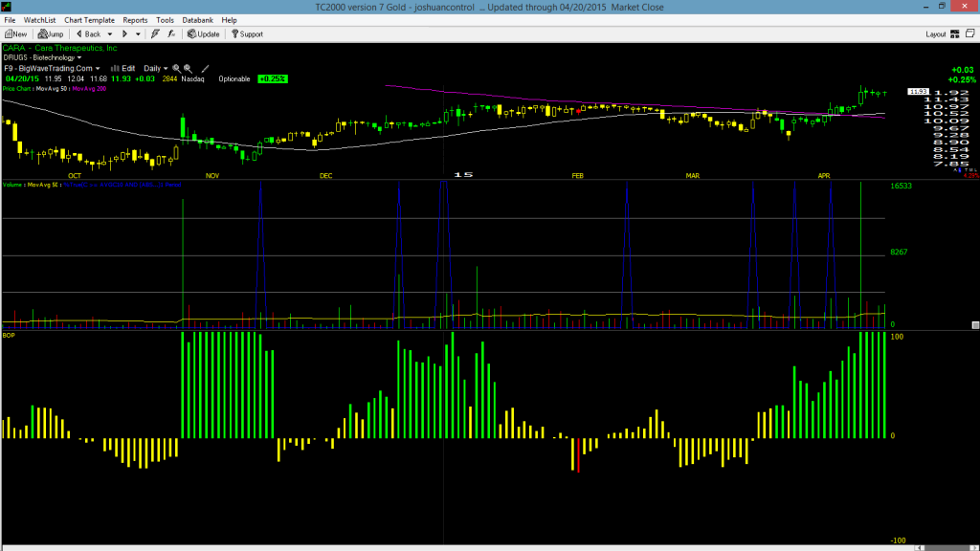Click the Price Chart label
The height and width of the screenshot is (551, 980).
point(17,89)
